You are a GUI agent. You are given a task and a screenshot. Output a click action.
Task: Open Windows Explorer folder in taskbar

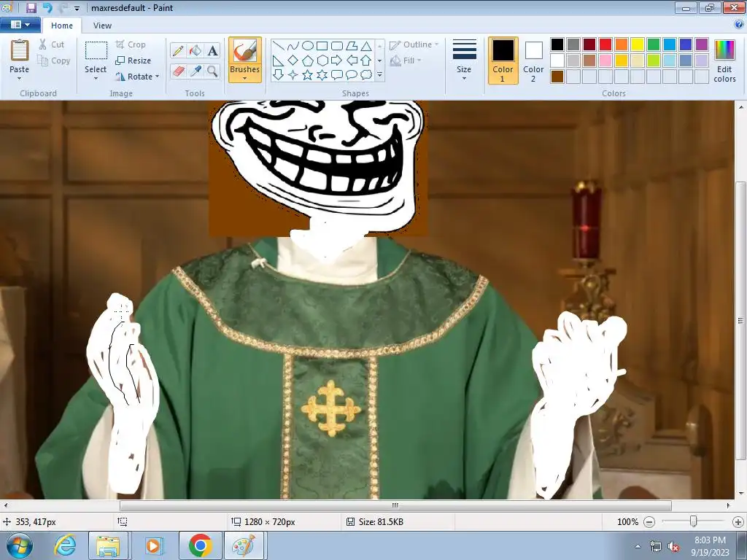pos(108,545)
